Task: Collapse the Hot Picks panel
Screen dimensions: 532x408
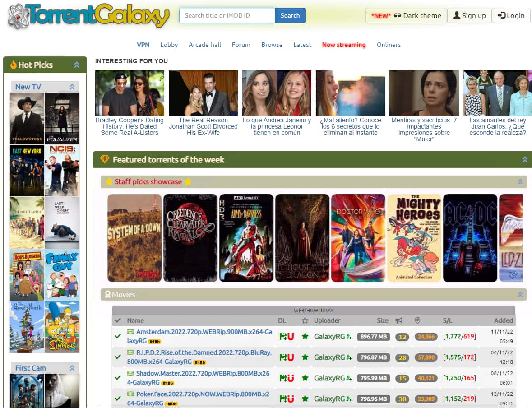Action: tap(77, 65)
